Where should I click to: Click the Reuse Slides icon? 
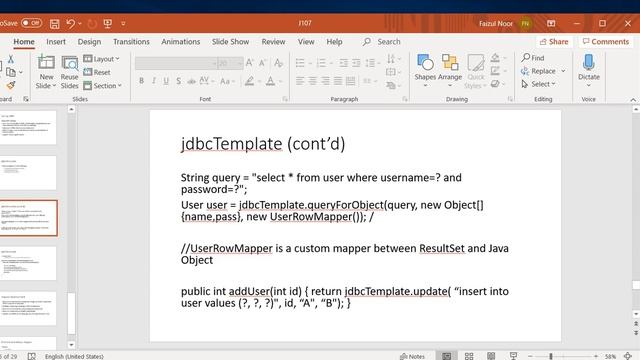coord(69,72)
